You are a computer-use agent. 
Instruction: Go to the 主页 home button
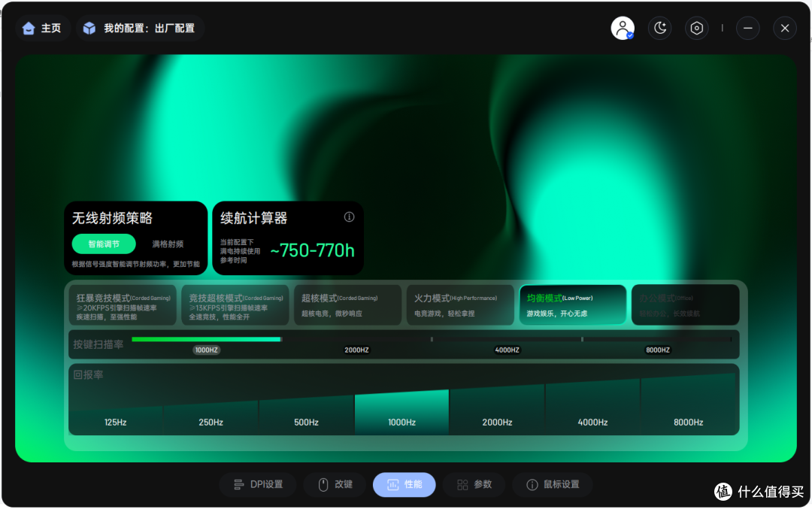42,28
